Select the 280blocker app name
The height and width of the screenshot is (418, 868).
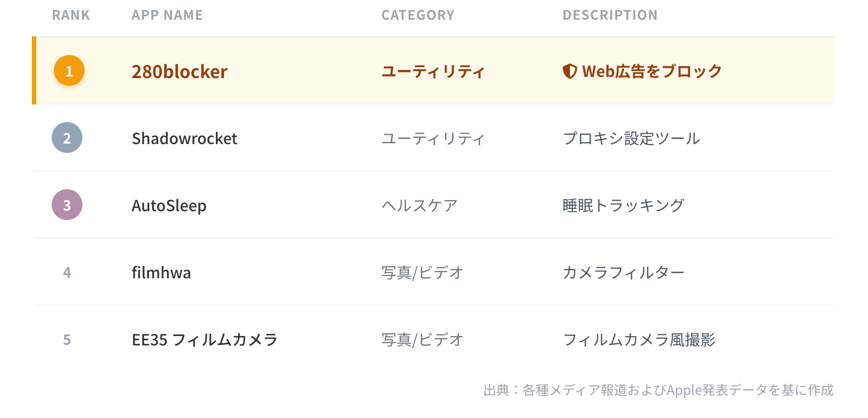(180, 71)
